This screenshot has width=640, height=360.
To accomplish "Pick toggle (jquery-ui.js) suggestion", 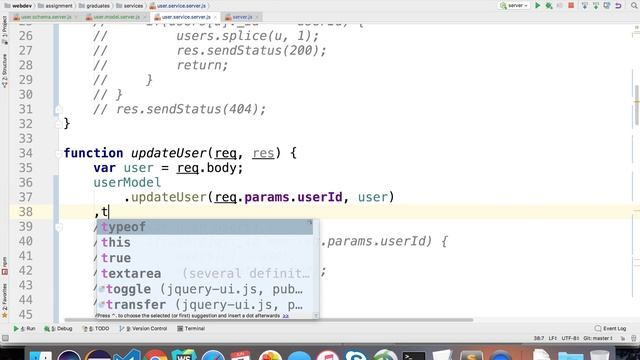I will point(204,289).
